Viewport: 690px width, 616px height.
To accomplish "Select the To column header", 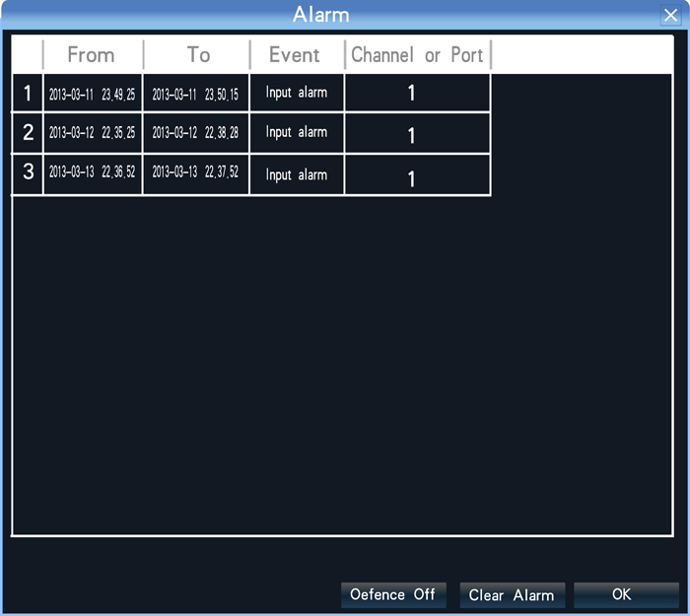I will [x=197, y=55].
